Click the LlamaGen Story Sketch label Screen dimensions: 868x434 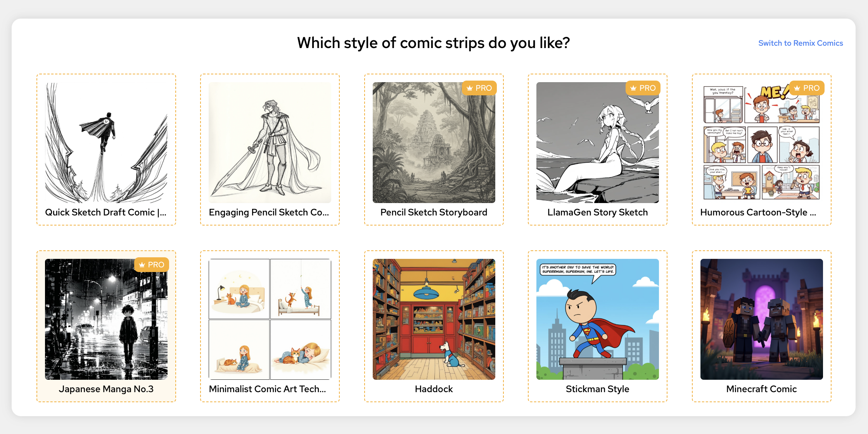pos(597,212)
